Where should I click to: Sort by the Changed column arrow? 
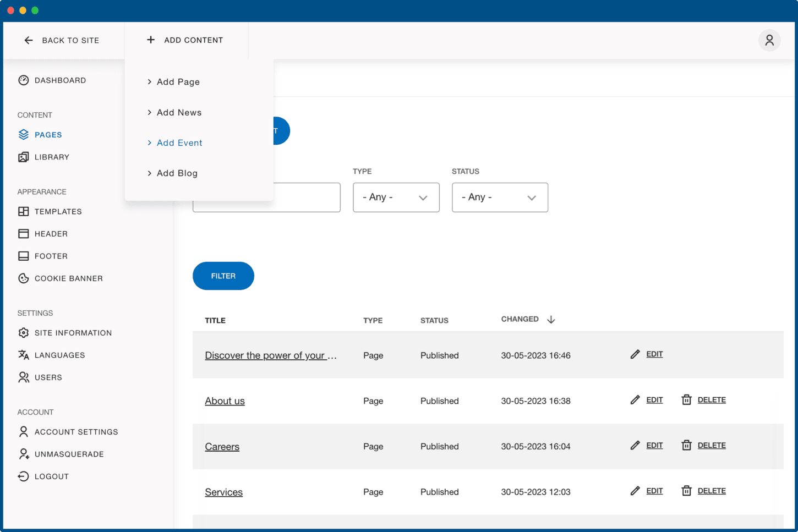(551, 320)
